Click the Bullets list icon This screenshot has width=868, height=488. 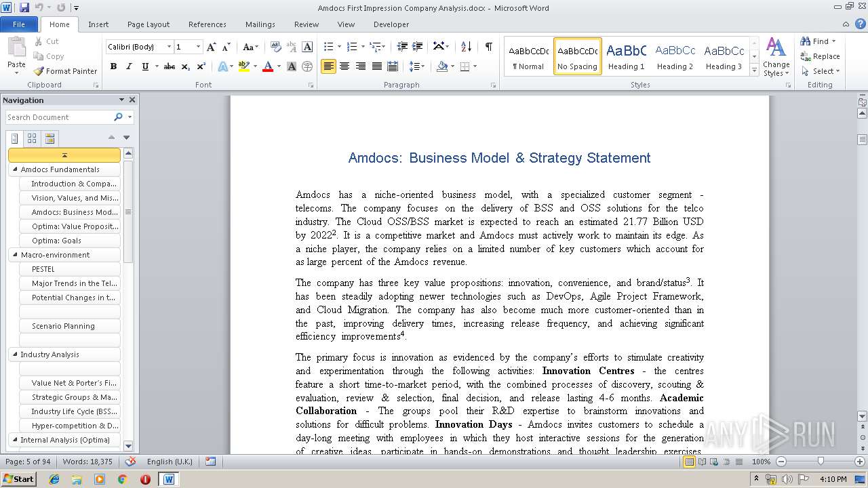coord(328,47)
